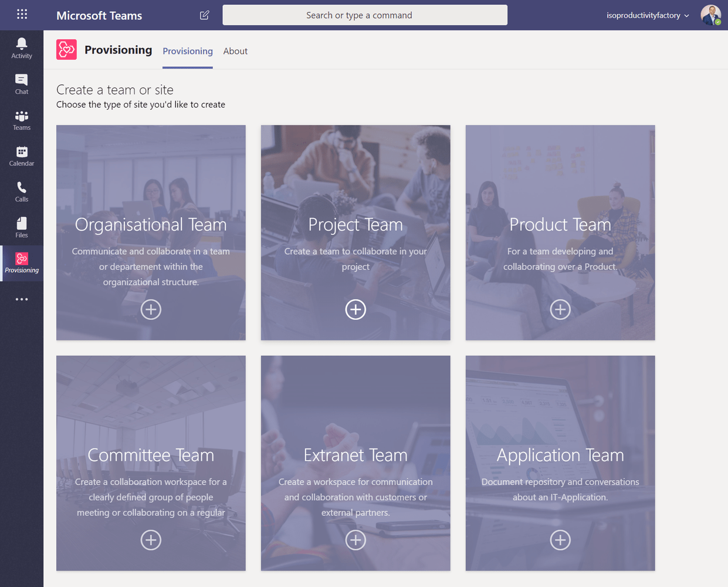Expand the isoproductivityfactory tenant dropdown
The image size is (728, 587).
[648, 15]
